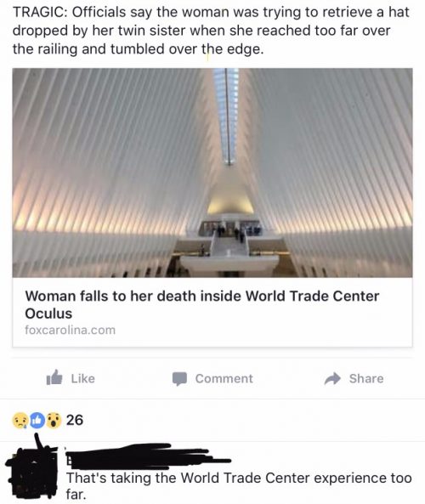Viewport: 425px width, 504px height.
Task: Click the staircase in the Oculus photo
Action: pos(229,246)
